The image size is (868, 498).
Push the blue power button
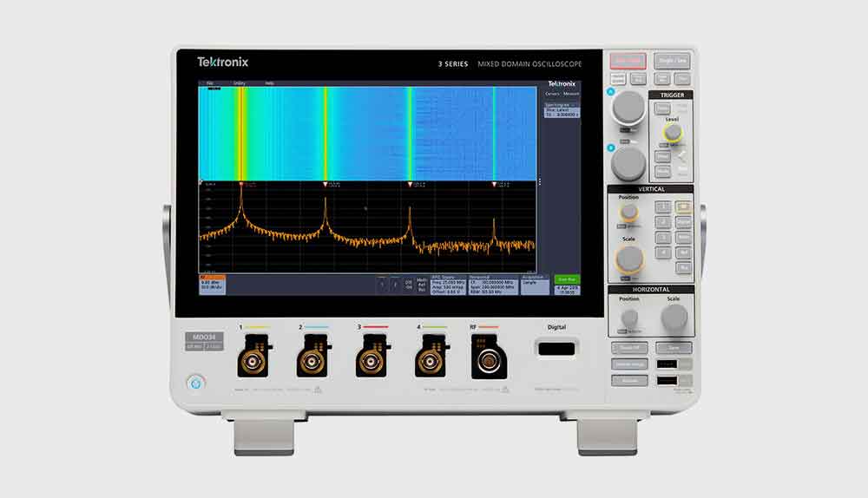(195, 383)
